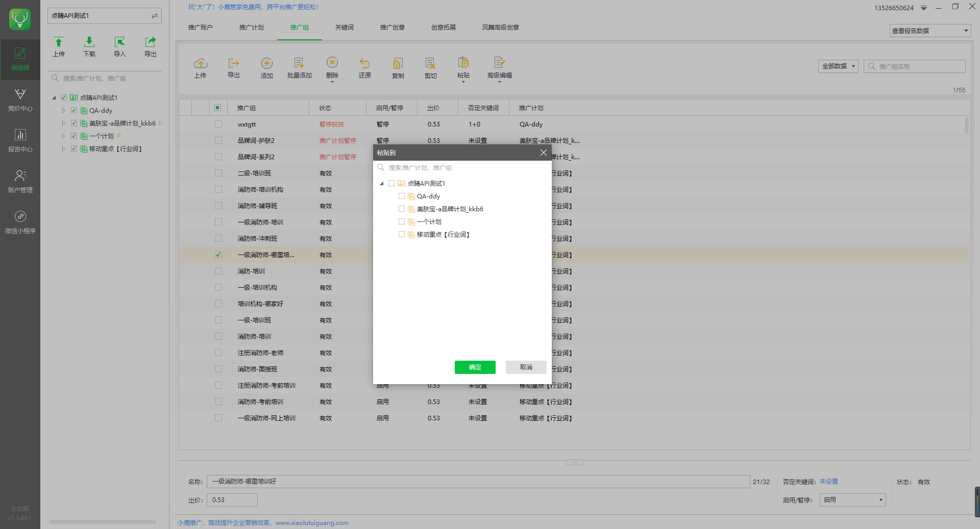Open the 启用/暂停 dropdown at bottom
The width and height of the screenshot is (980, 529).
click(852, 500)
